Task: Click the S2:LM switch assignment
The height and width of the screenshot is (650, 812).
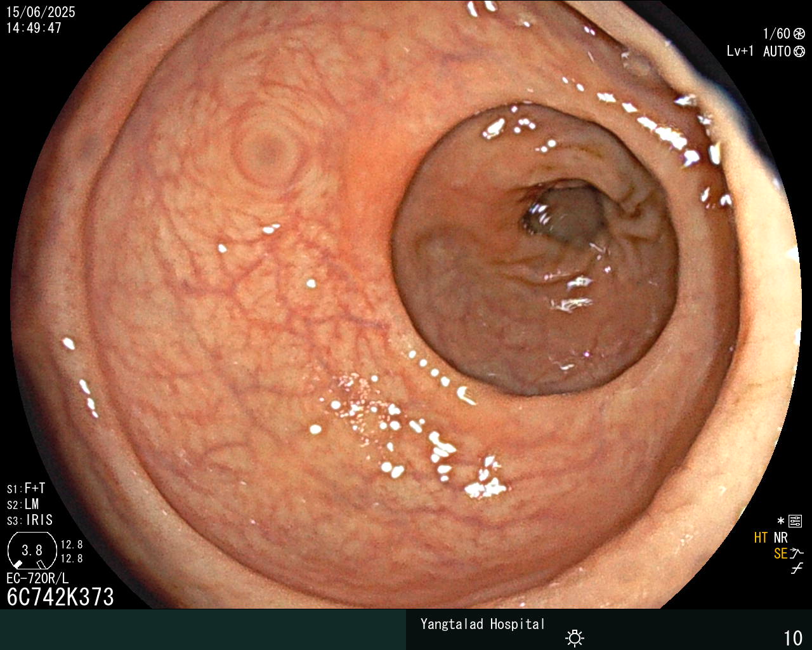Action: [x=23, y=504]
